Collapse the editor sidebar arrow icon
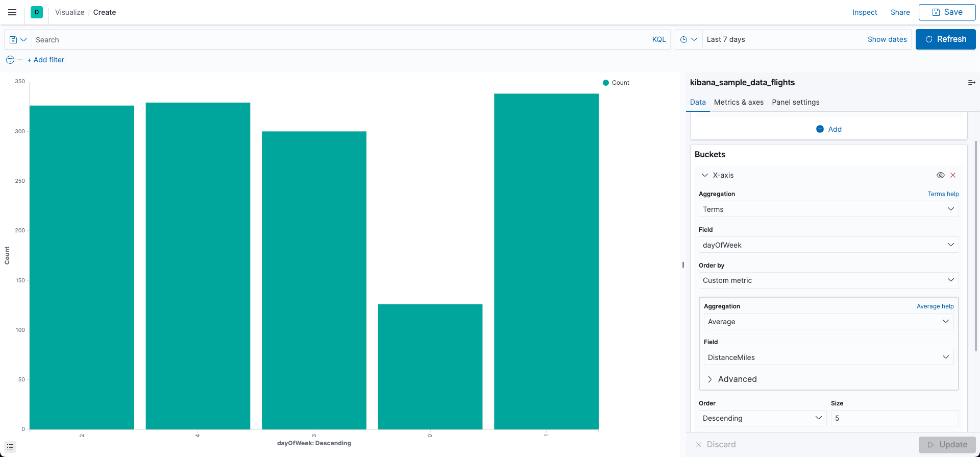The image size is (980, 457). pyautogui.click(x=972, y=82)
